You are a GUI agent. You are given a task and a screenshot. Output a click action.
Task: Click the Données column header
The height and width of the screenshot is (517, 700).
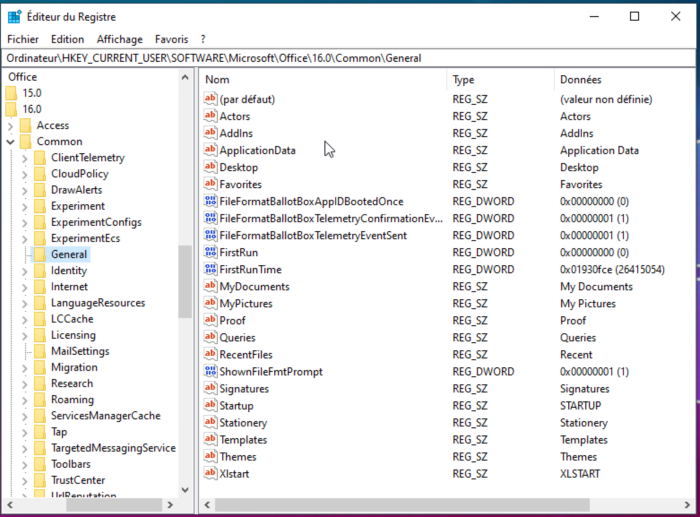point(624,79)
